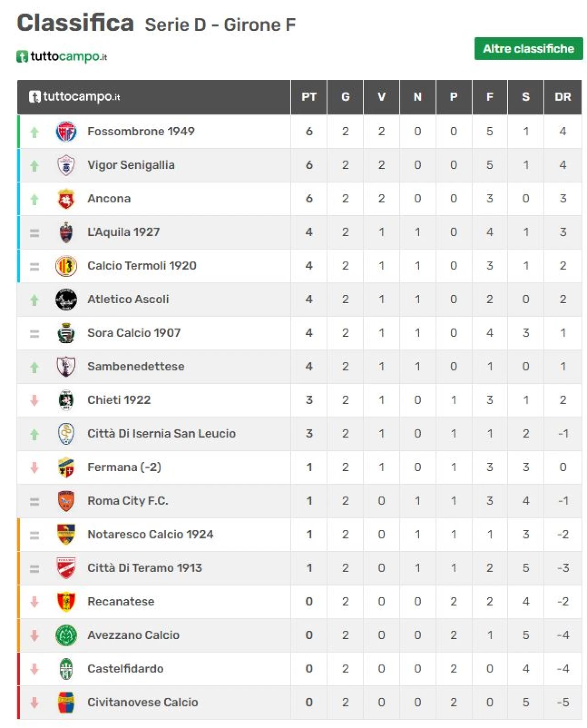
Task: Click the Fossombrone 1949 team crest
Action: [66, 132]
